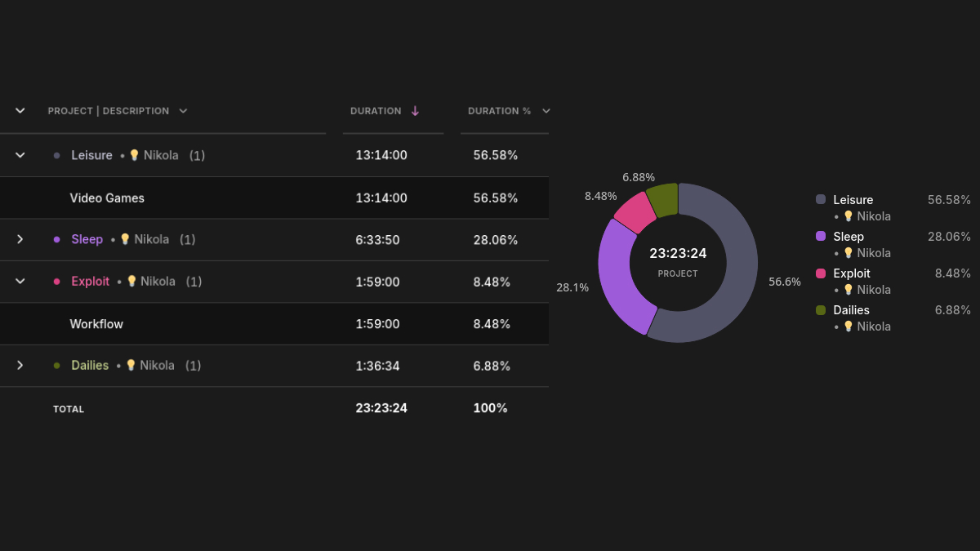Click total duration 23:23:24 in table
The image size is (980, 551).
(x=381, y=408)
